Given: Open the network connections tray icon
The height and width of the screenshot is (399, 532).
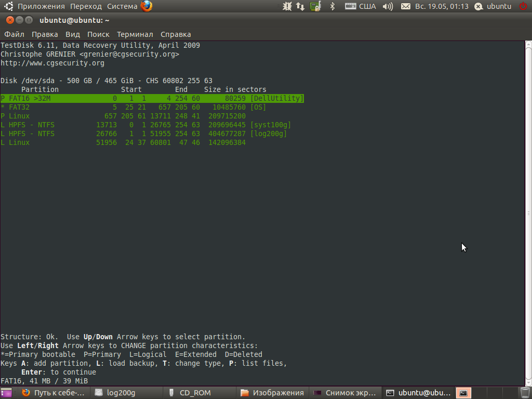Looking at the screenshot, I should (301, 6).
